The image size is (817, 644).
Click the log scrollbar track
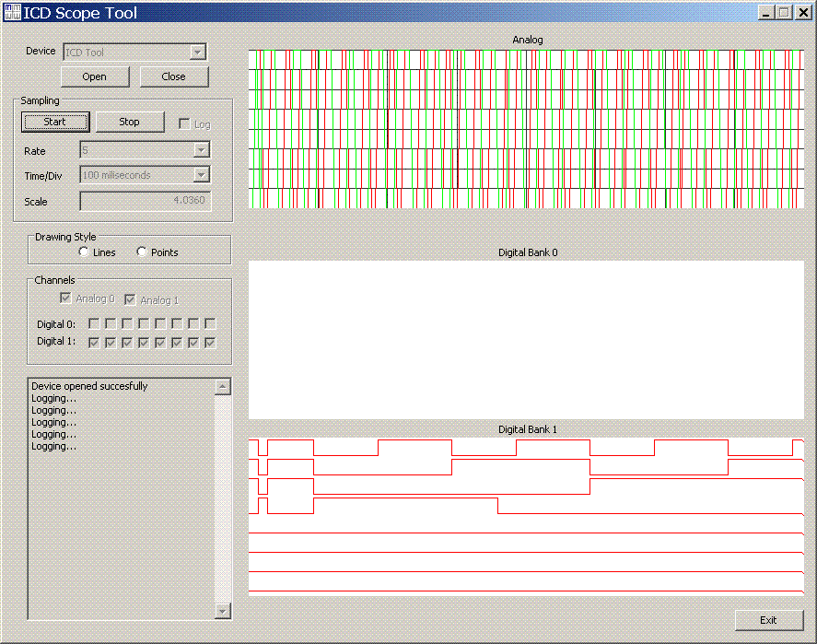(x=223, y=498)
